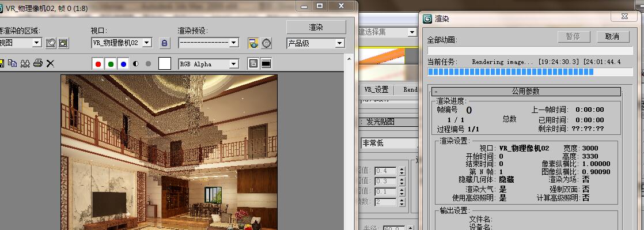Clear the rendered frame with X icon
Image resolution: width=644 pixels, height=230 pixels.
click(x=50, y=63)
